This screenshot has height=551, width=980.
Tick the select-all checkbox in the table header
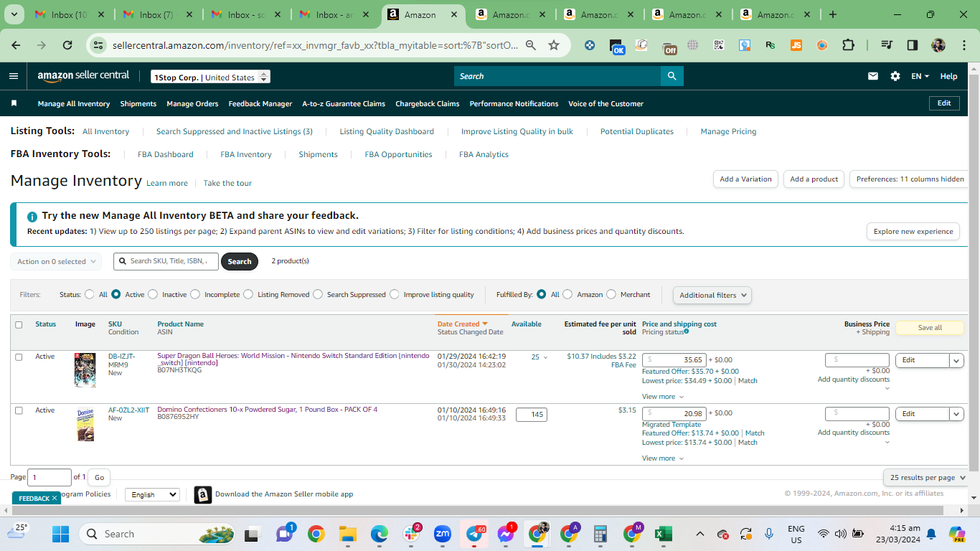19,325
